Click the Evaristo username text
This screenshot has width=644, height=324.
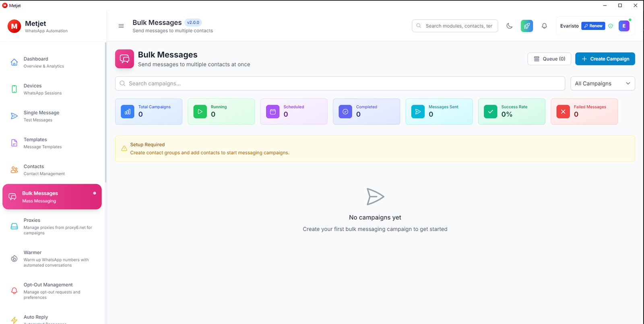[x=569, y=26]
